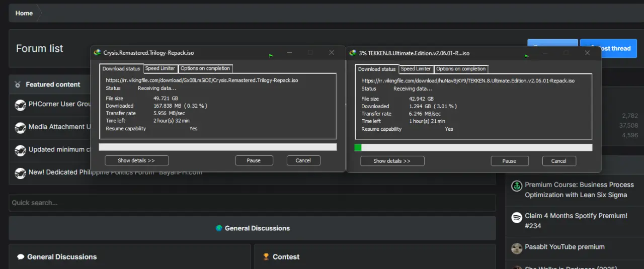Viewport: 644px width, 269px height.
Task: Open the General Discussions category header
Action: point(257,228)
